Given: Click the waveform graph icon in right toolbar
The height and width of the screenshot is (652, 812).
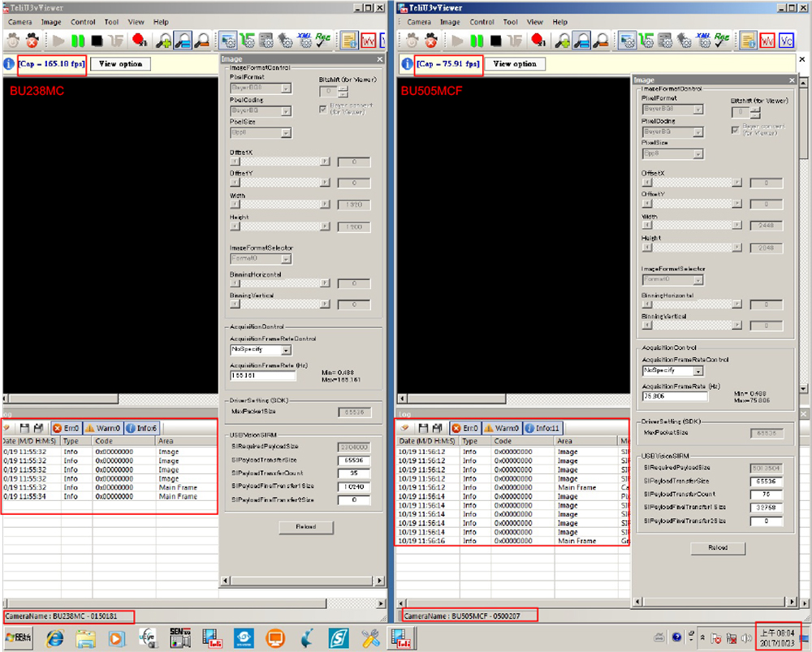Looking at the screenshot, I should point(767,40).
